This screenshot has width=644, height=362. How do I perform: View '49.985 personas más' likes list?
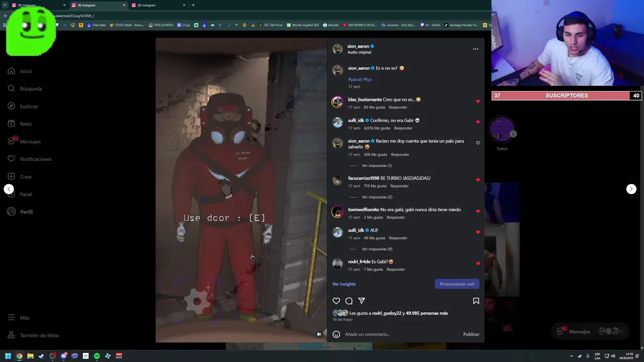(427, 313)
